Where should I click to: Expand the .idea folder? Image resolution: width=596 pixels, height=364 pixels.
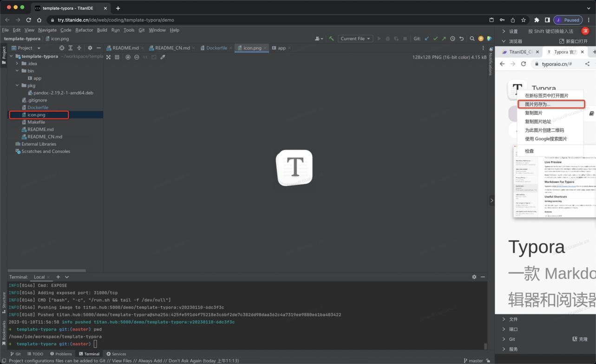18,64
